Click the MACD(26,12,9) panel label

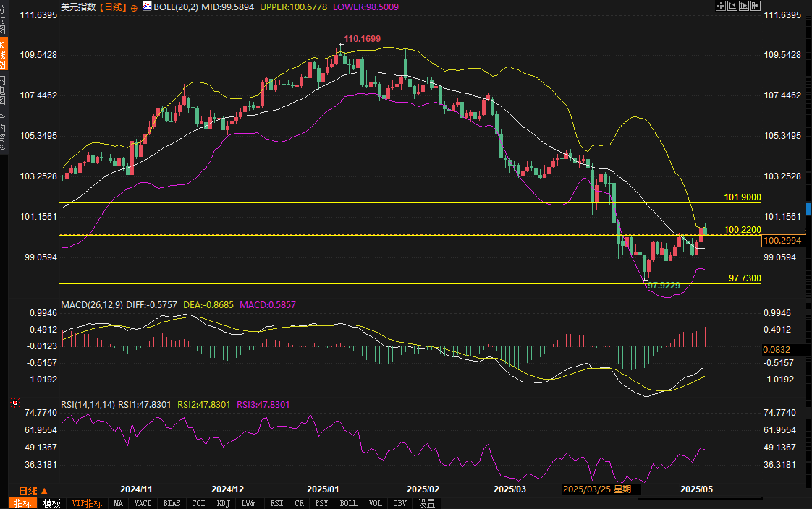(x=92, y=304)
